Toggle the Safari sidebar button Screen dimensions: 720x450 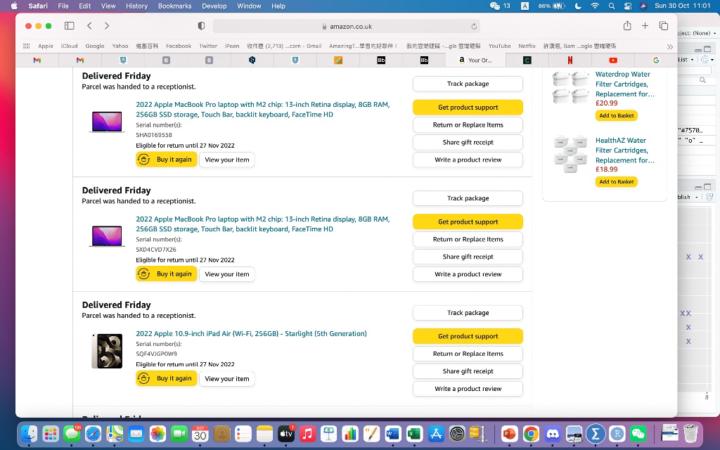click(69, 26)
